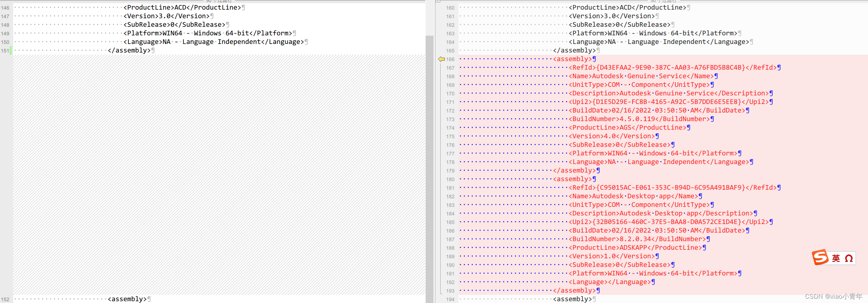Click the Description line Autodesk Genuine Service

click(x=669, y=93)
